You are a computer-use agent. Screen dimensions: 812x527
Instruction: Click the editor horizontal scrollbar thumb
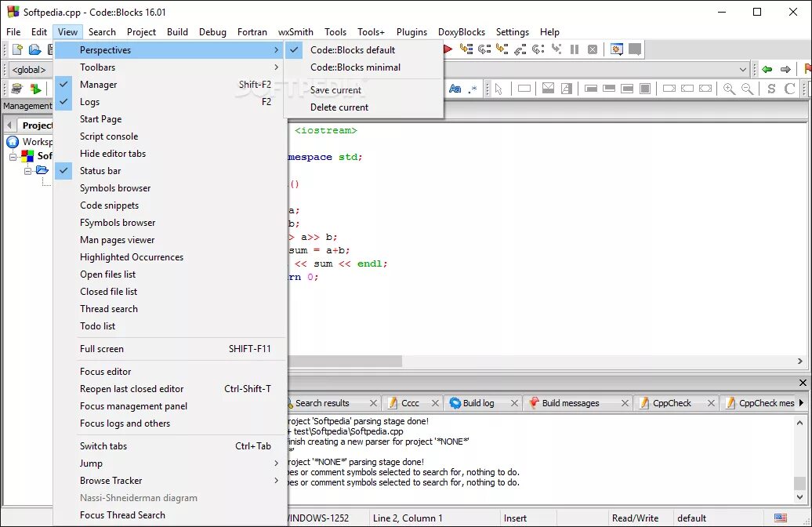[344, 362]
